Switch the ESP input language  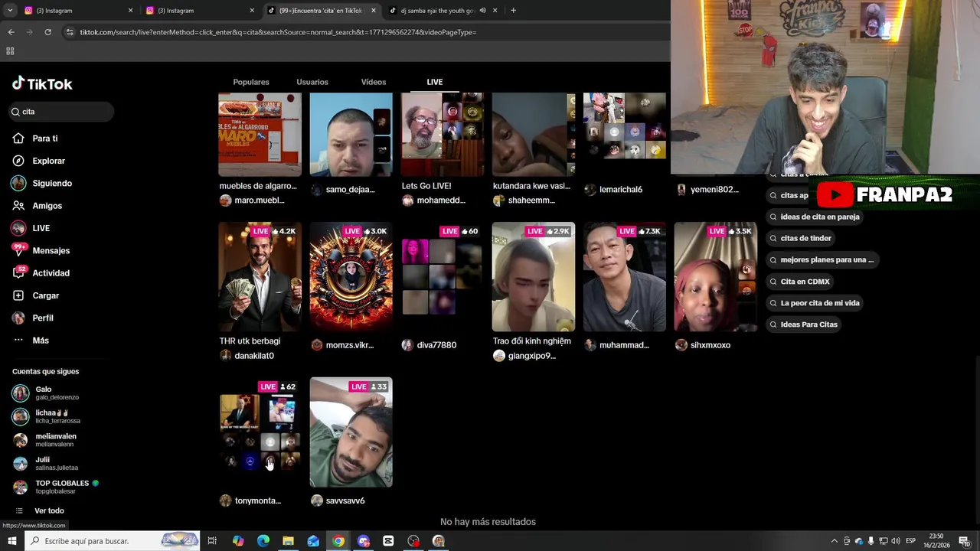tap(910, 541)
